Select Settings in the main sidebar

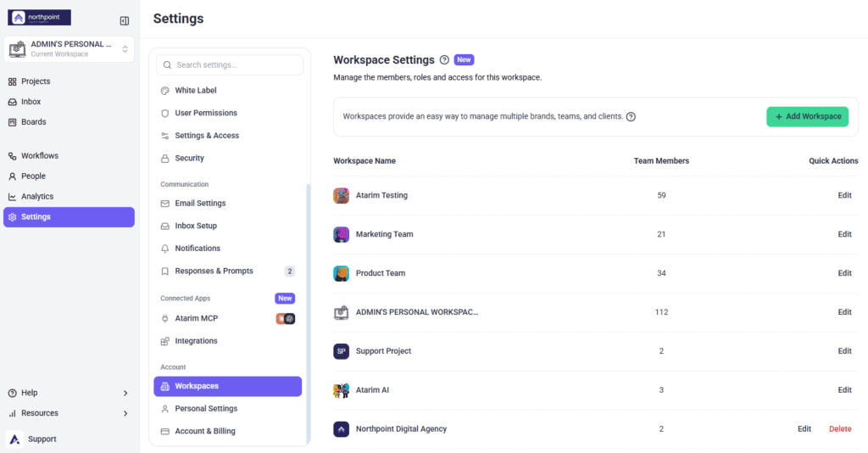click(x=69, y=217)
